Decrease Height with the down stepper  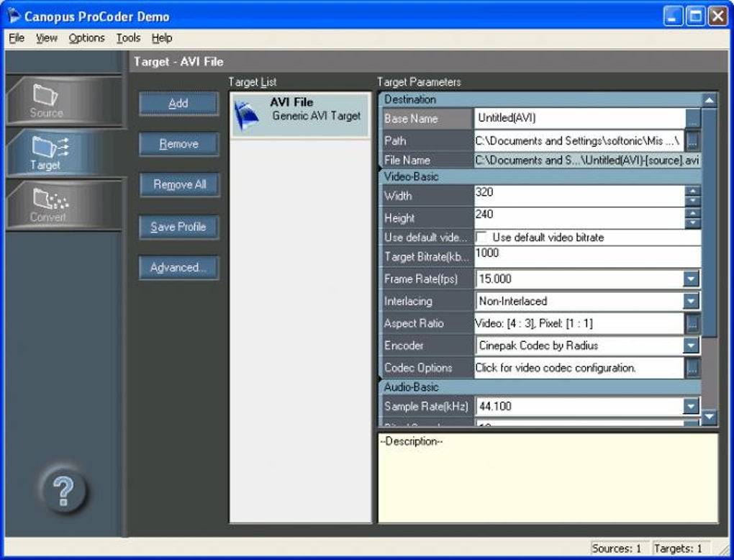[693, 223]
